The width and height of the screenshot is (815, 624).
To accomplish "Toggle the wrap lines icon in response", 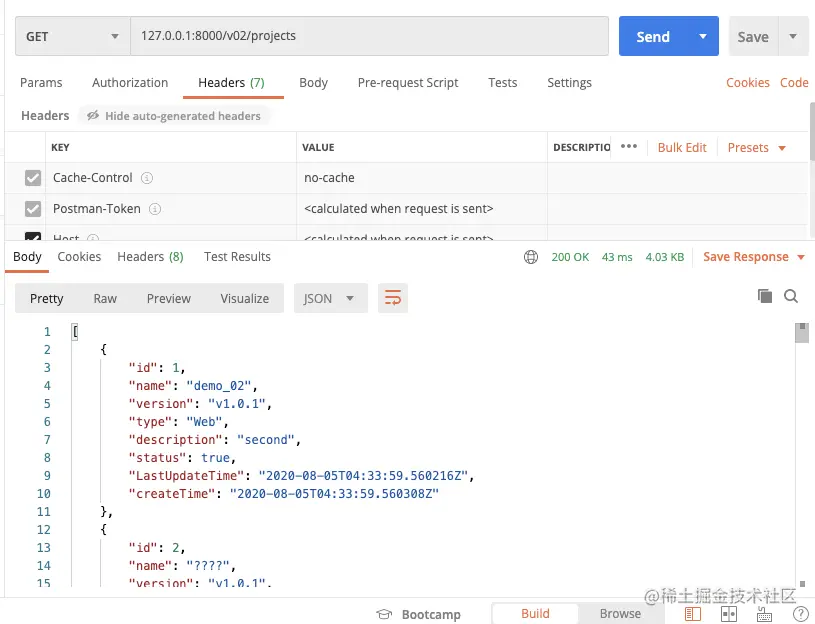I will pos(393,298).
